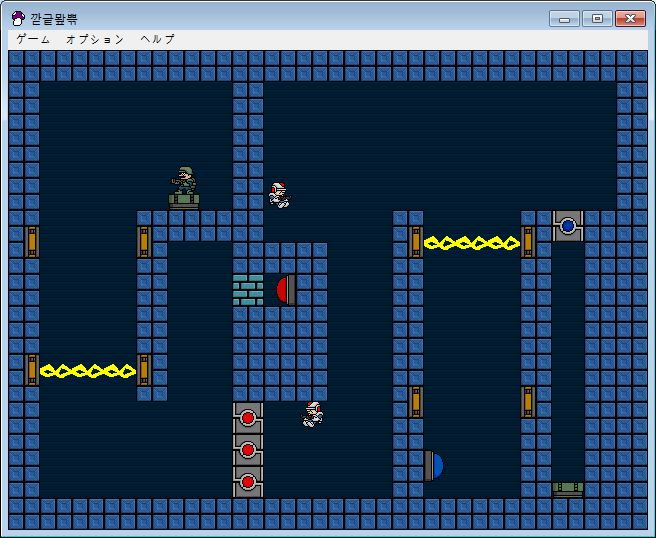
Task: Click the purple mushroom title bar icon
Action: (18, 18)
